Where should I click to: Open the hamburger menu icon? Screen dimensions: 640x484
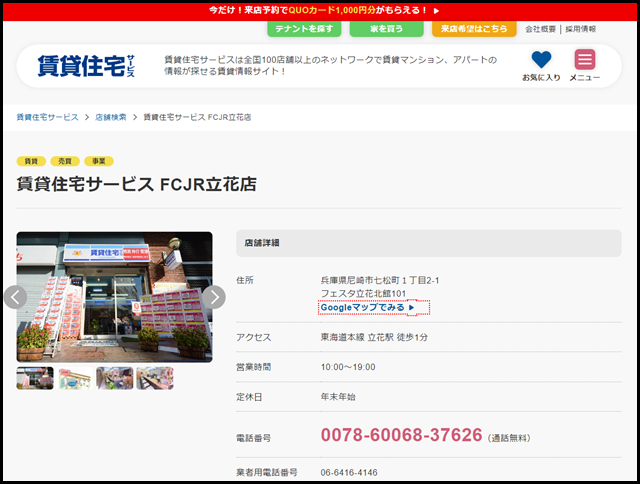pyautogui.click(x=584, y=60)
